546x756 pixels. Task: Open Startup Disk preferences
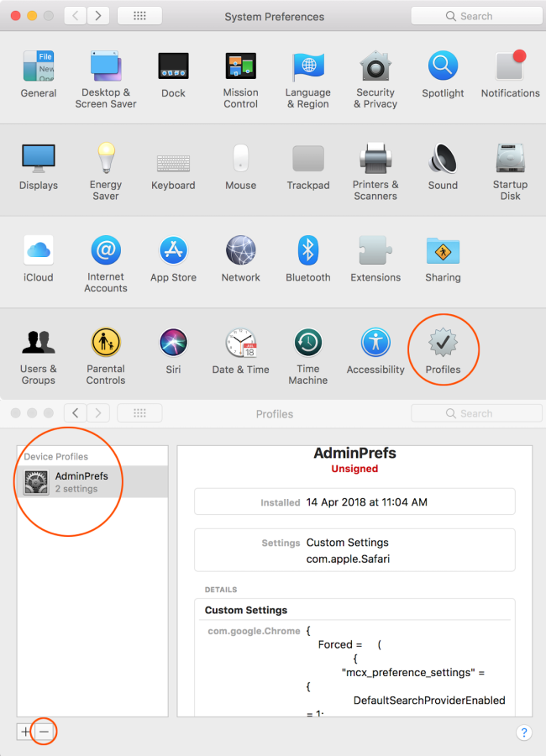click(511, 171)
